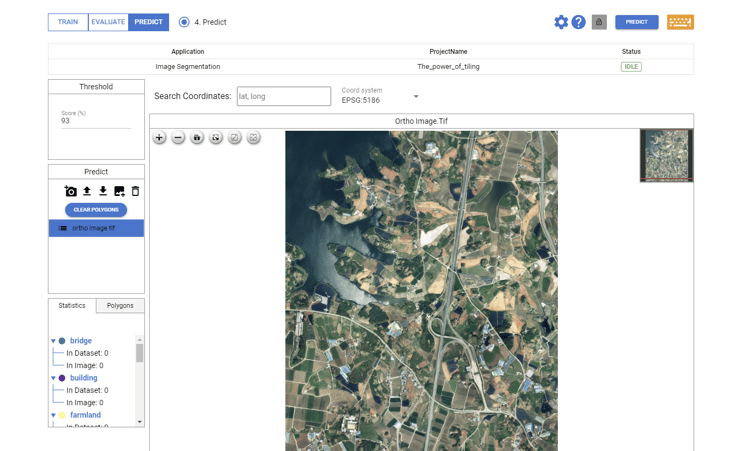Click the disabled four-arrow viewer button
The width and height of the screenshot is (742, 451).
254,138
